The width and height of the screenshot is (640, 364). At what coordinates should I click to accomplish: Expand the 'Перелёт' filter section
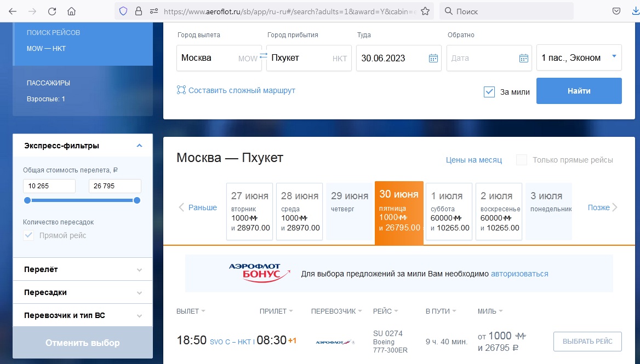pyautogui.click(x=82, y=269)
